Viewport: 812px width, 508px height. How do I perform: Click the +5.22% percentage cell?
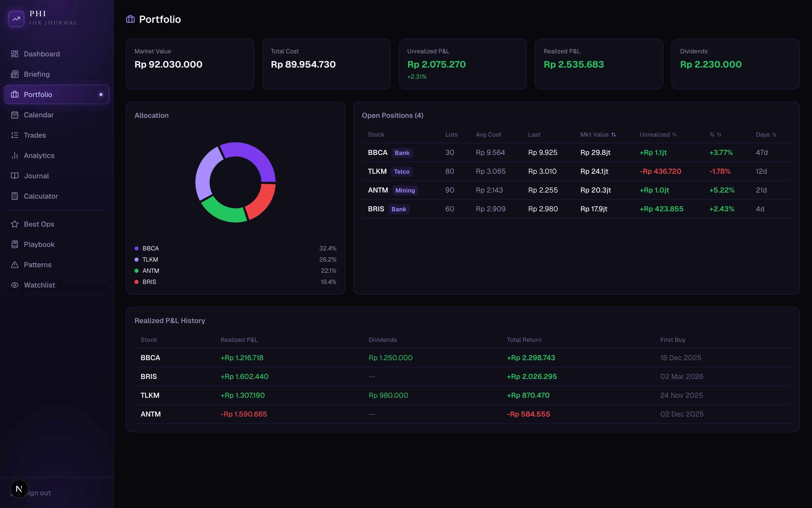tap(722, 190)
